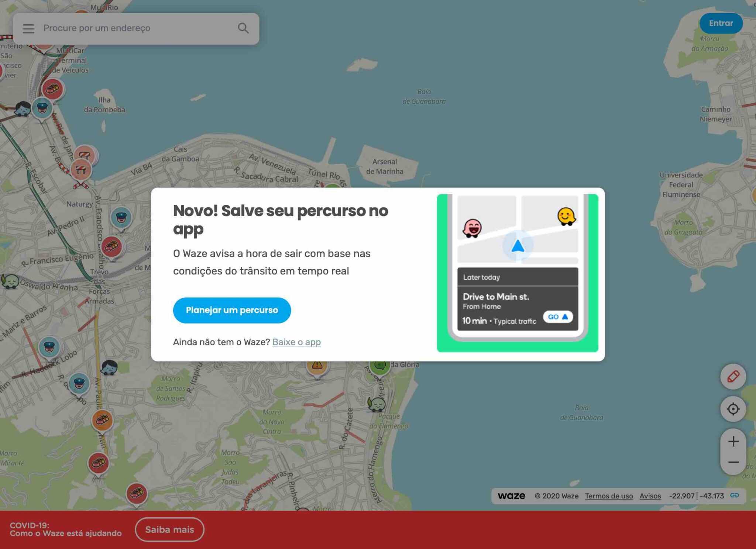Click "Planejar um percurso"

pos(232,310)
